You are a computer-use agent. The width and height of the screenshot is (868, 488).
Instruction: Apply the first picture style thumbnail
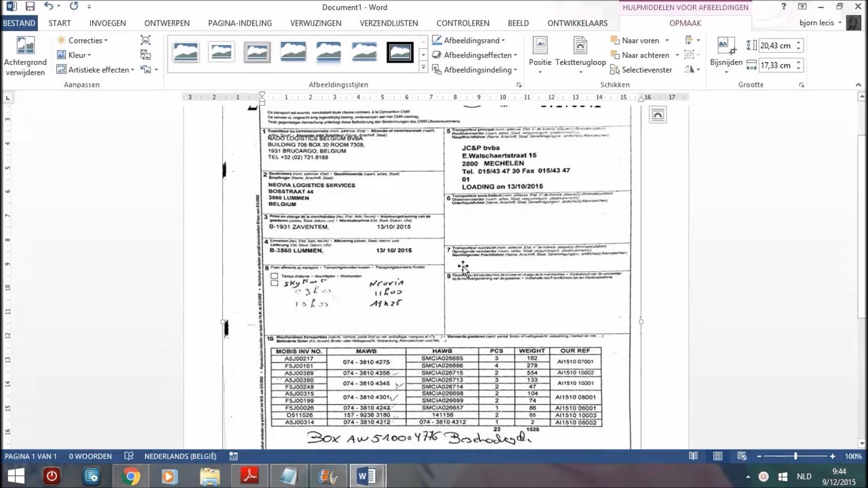(x=186, y=52)
